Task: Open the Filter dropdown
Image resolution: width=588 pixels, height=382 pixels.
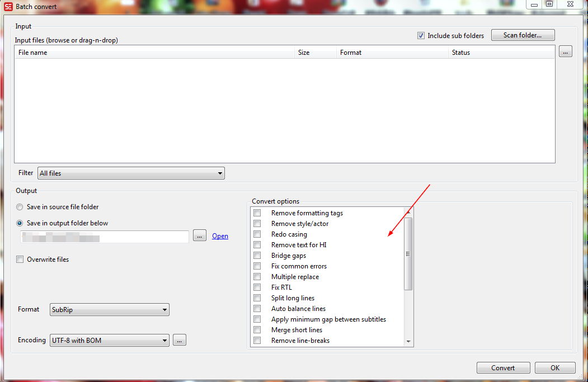Action: click(x=219, y=173)
